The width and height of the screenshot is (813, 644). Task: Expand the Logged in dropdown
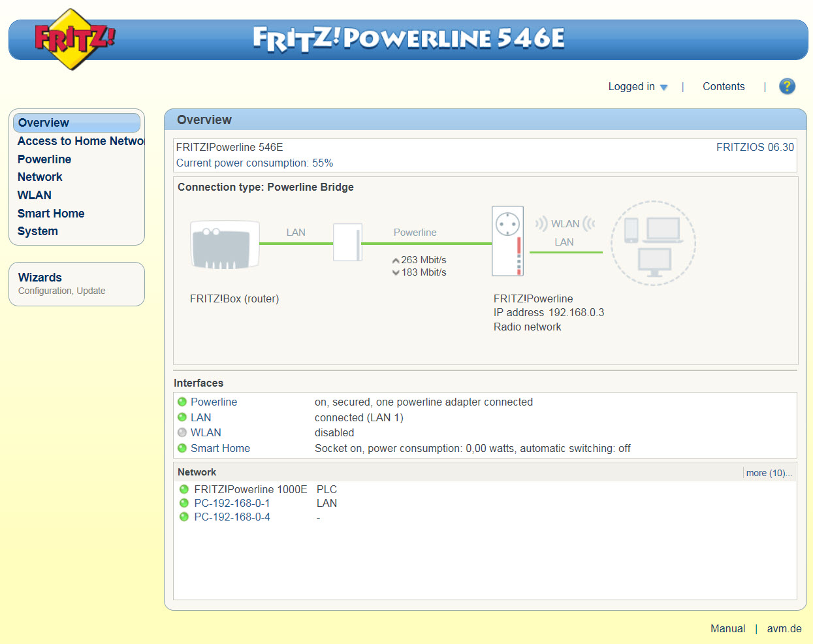point(638,86)
